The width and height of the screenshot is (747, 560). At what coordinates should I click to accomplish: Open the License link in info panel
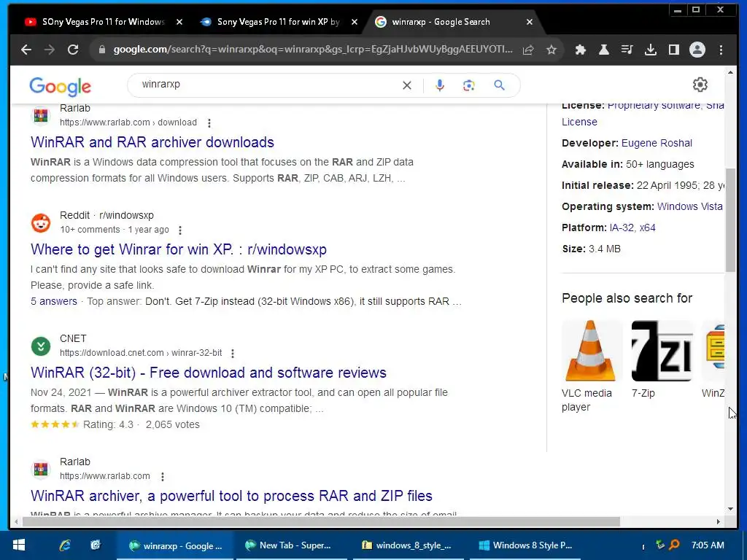pos(579,122)
